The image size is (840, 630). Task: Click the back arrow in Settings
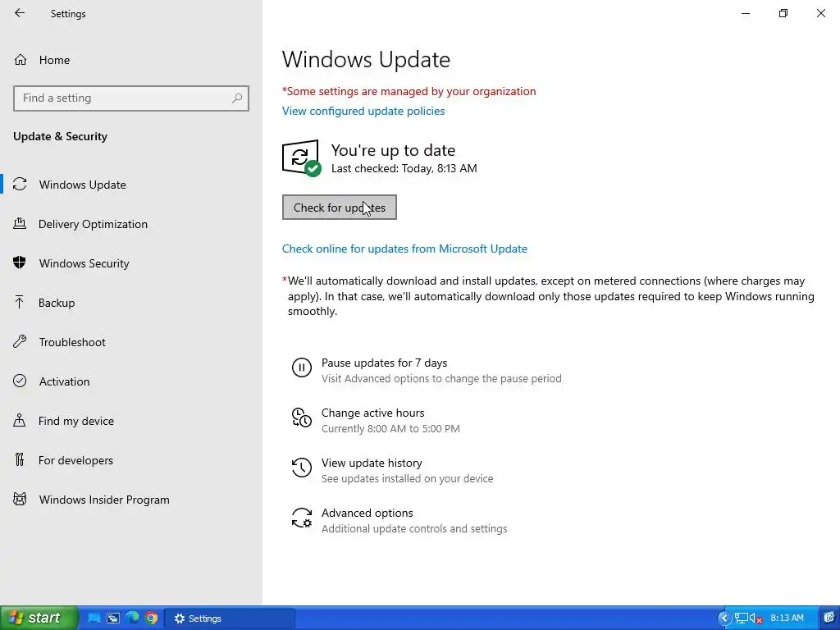coord(20,13)
